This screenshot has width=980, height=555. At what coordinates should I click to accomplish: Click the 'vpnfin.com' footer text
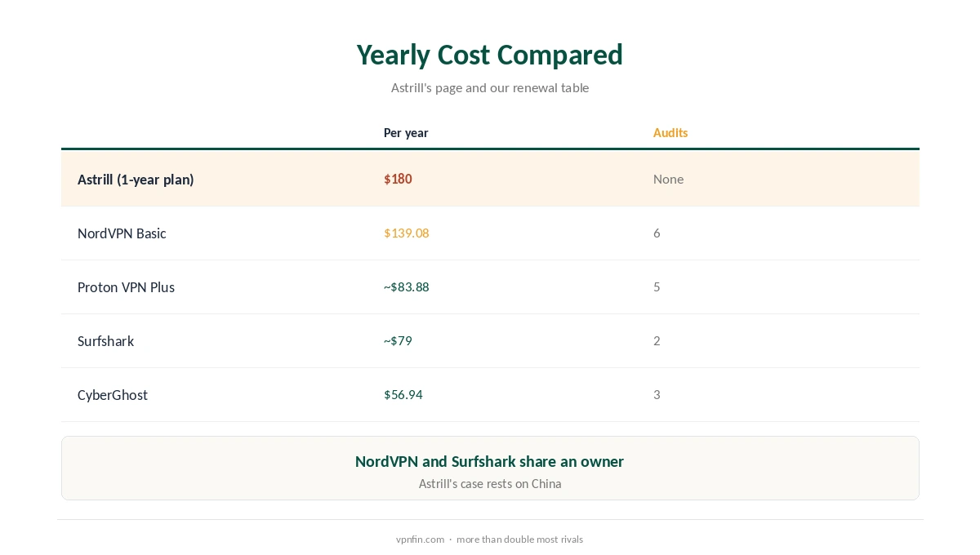[420, 539]
